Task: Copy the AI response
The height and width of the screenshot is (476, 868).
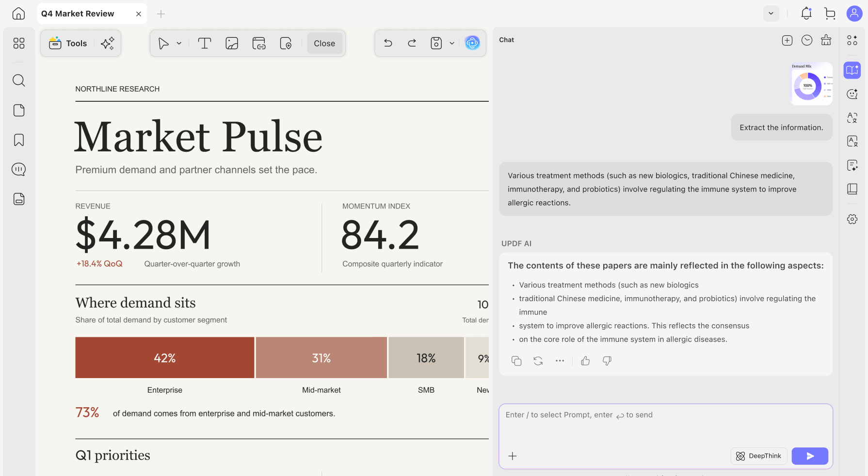Action: (x=516, y=361)
